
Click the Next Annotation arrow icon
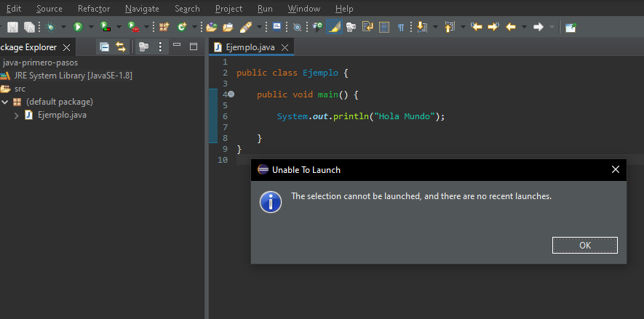(421, 27)
